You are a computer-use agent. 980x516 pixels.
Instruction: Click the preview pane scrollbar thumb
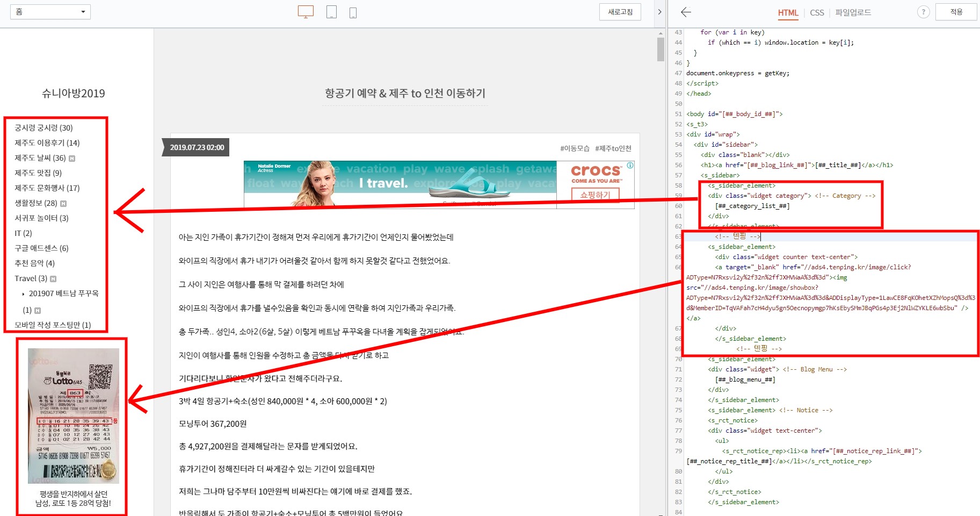[660, 49]
